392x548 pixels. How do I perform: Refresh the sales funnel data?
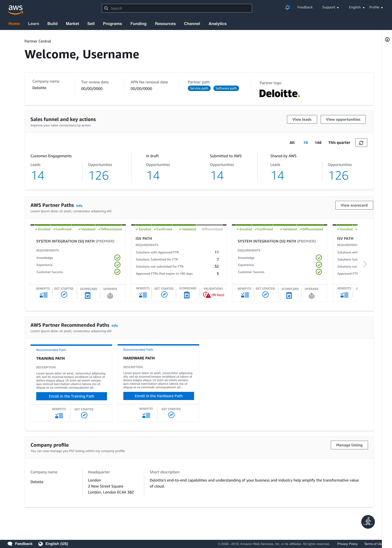[361, 143]
